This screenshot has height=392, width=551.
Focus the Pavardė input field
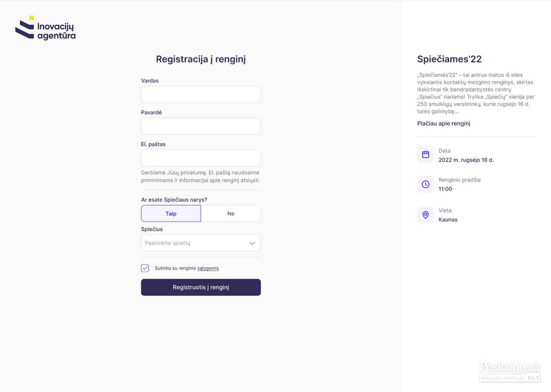[201, 126]
